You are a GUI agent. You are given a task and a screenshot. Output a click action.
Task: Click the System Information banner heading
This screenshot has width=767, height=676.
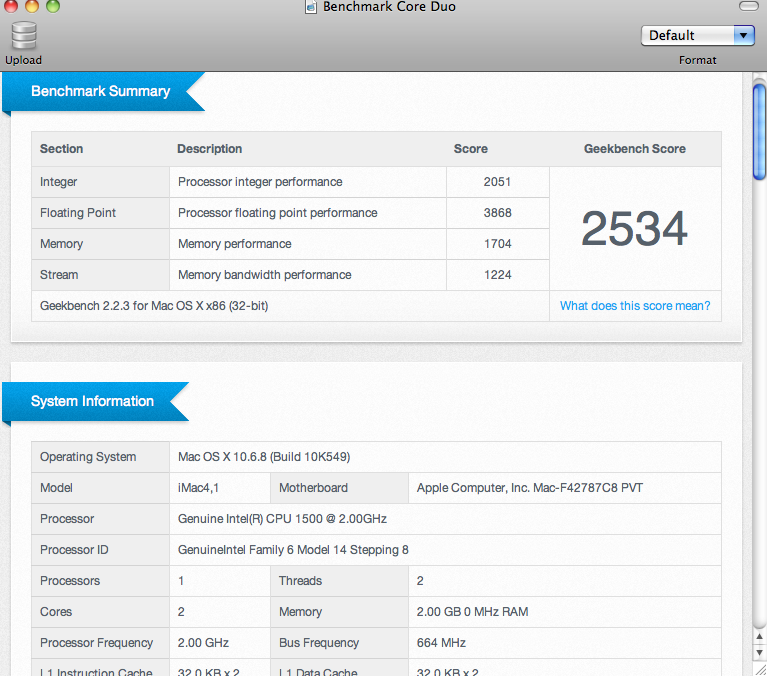coord(92,401)
